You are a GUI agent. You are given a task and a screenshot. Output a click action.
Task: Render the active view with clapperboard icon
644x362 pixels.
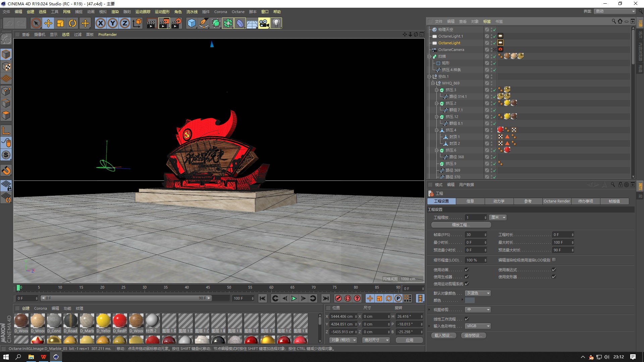pos(152,23)
